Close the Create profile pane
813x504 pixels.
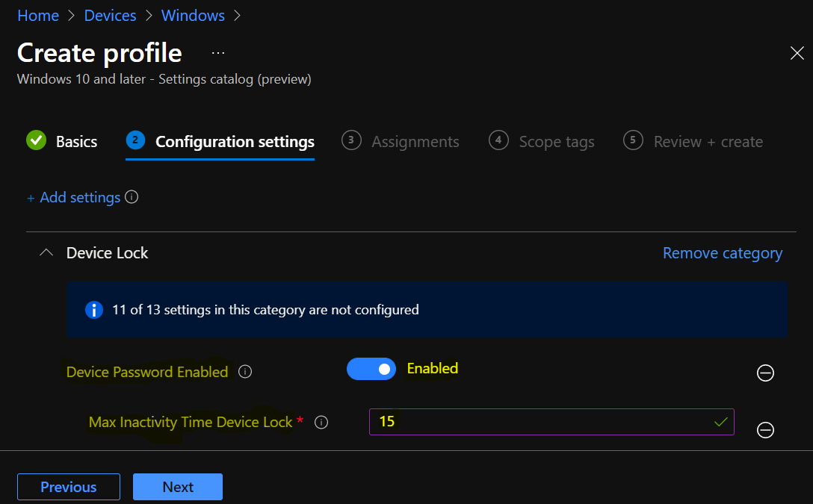click(x=797, y=53)
